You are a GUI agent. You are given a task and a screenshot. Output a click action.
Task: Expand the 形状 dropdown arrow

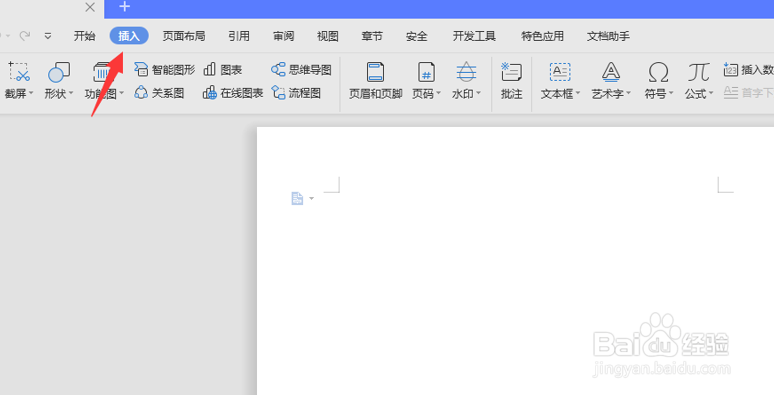71,93
